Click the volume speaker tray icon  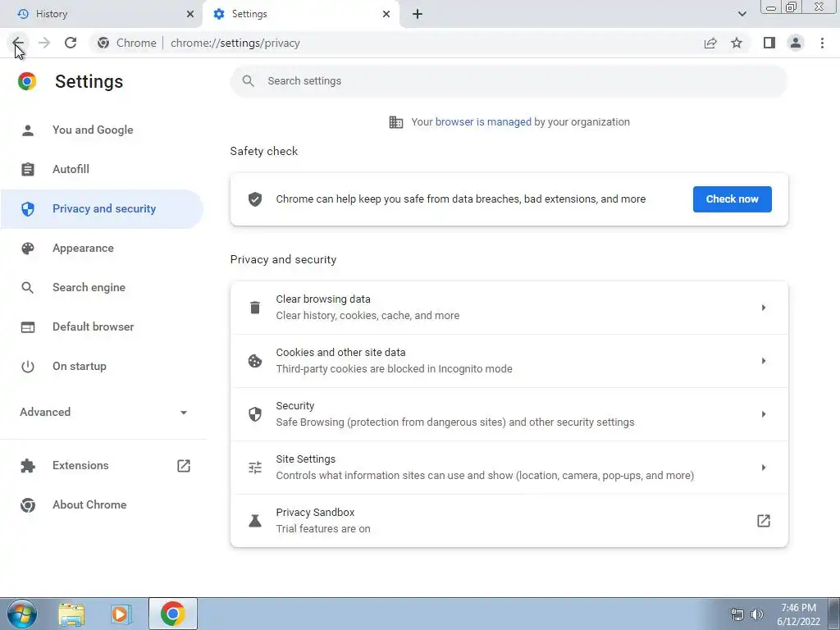[757, 614]
